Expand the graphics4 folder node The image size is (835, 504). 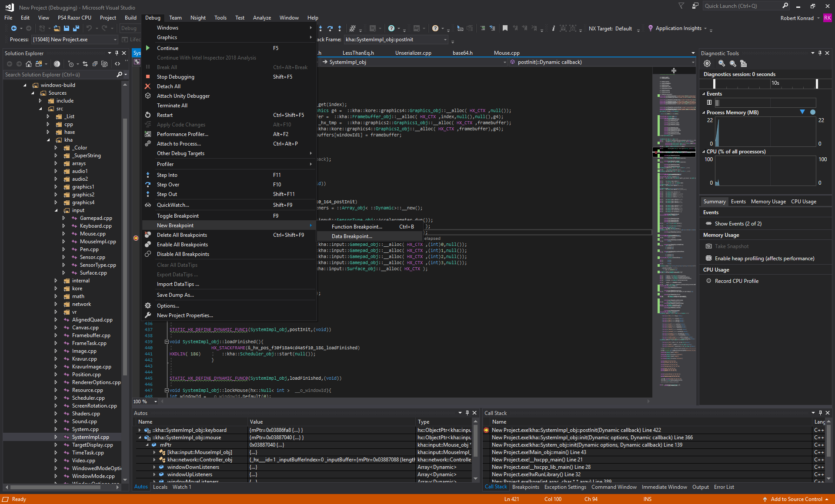(56, 202)
